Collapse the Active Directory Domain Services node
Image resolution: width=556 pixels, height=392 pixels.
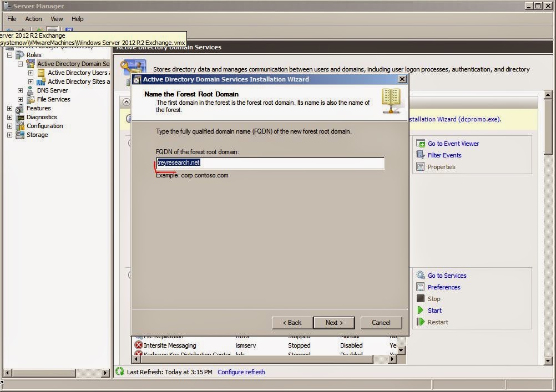coord(20,64)
